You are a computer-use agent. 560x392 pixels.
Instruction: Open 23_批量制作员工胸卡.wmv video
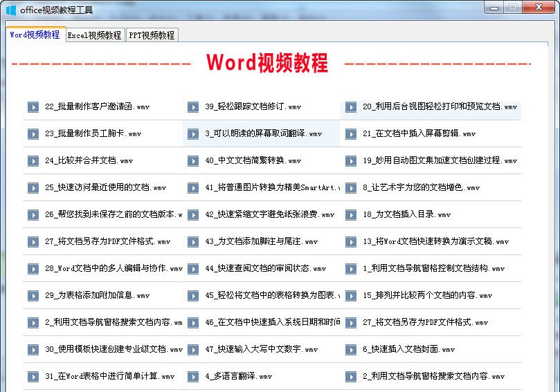(93, 134)
